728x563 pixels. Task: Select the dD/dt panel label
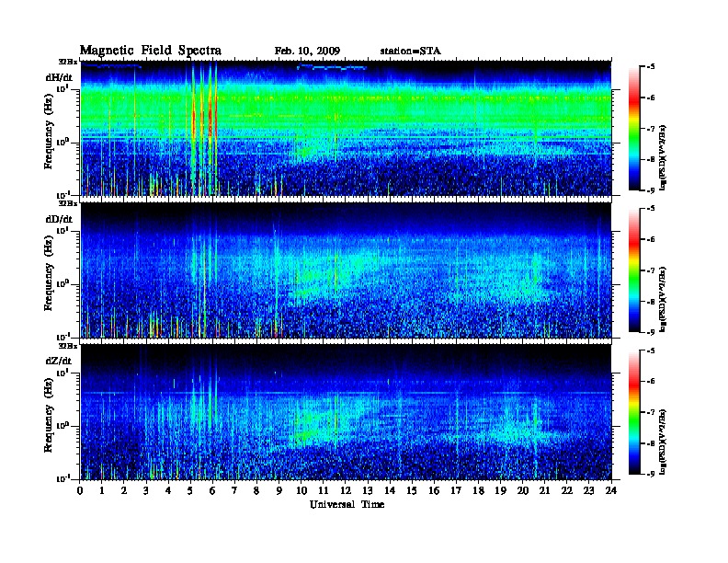(x=59, y=219)
